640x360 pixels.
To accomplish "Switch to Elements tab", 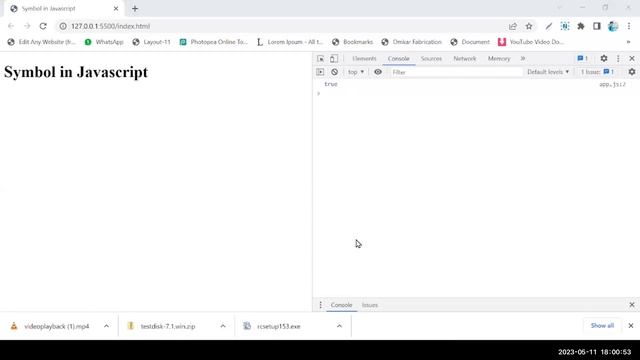I will (364, 59).
